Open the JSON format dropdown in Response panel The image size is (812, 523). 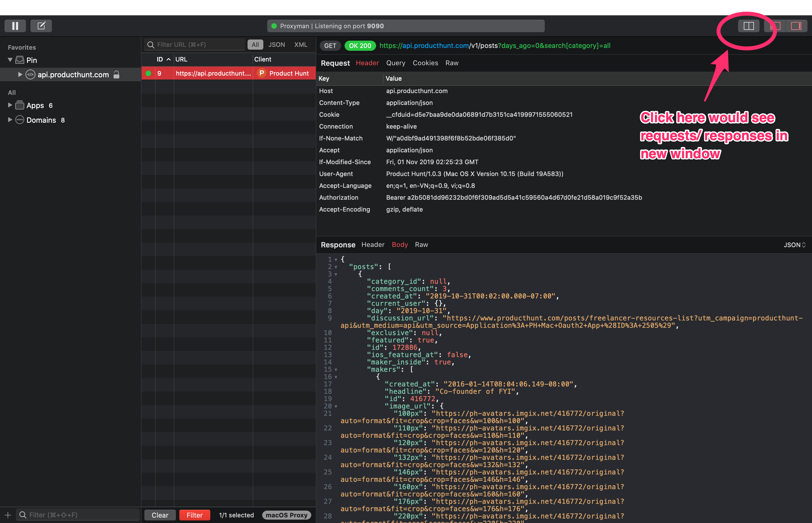click(x=794, y=245)
